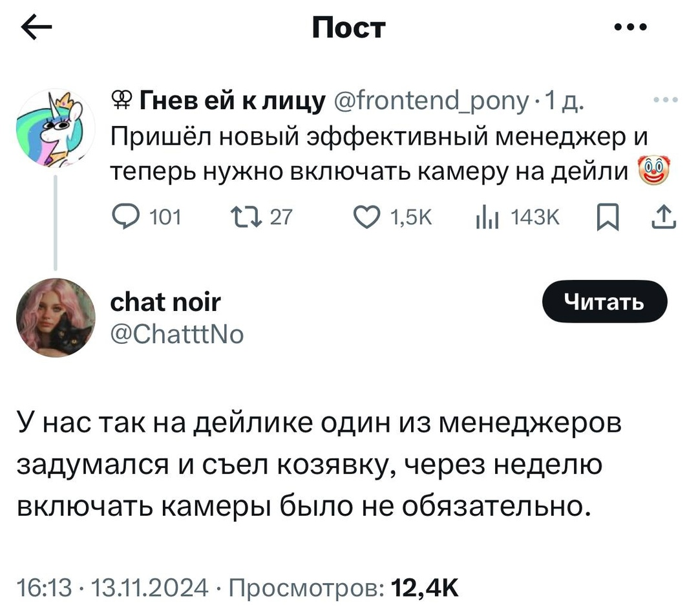Click the chat noir display name

pos(165,303)
